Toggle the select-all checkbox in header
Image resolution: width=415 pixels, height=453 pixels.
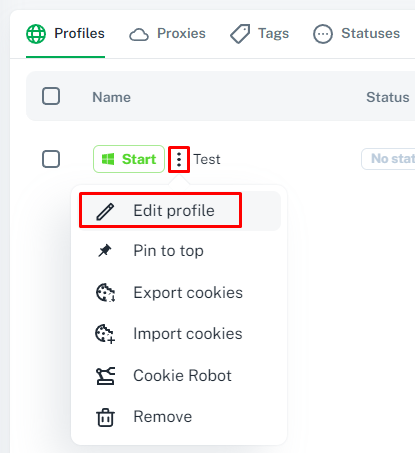click(x=51, y=96)
